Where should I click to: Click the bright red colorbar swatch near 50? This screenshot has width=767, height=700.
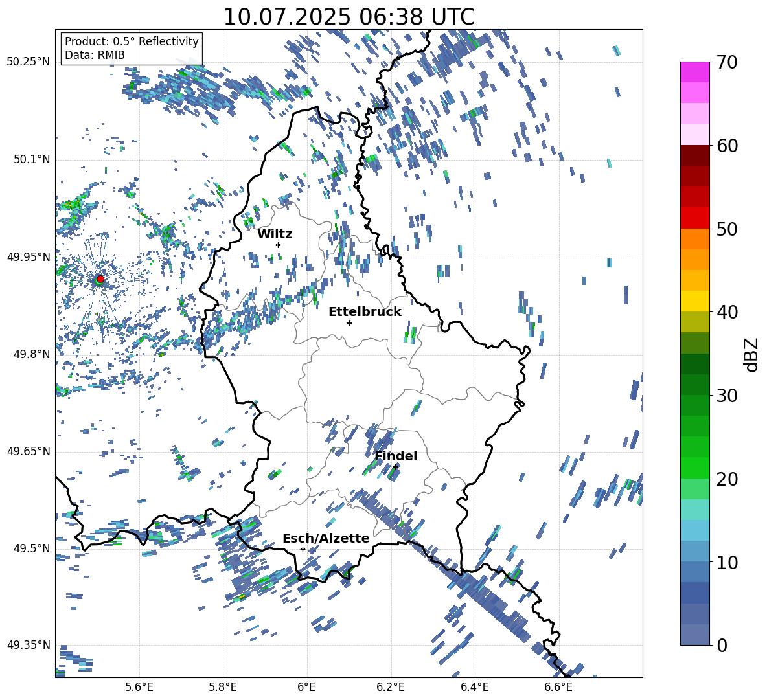click(x=694, y=218)
